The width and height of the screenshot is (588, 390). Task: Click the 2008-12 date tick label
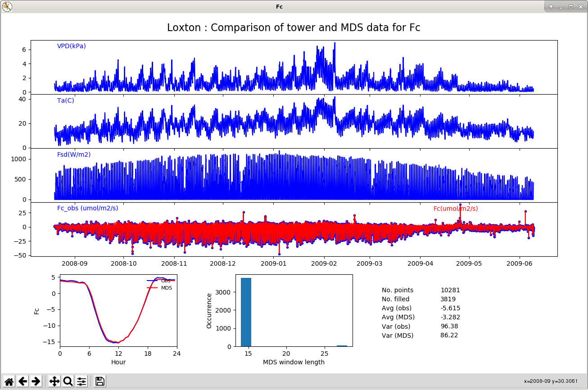pyautogui.click(x=223, y=263)
